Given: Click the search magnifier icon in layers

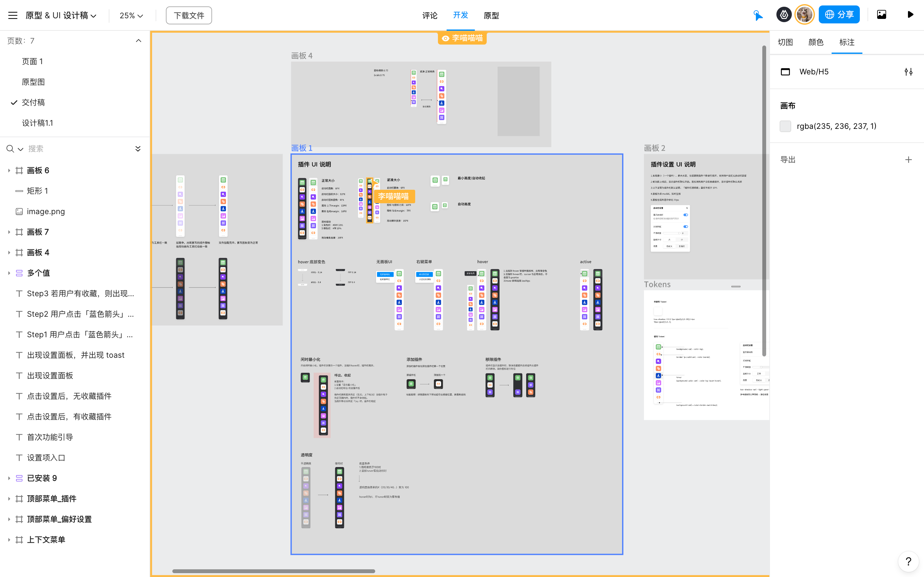Looking at the screenshot, I should tap(10, 149).
